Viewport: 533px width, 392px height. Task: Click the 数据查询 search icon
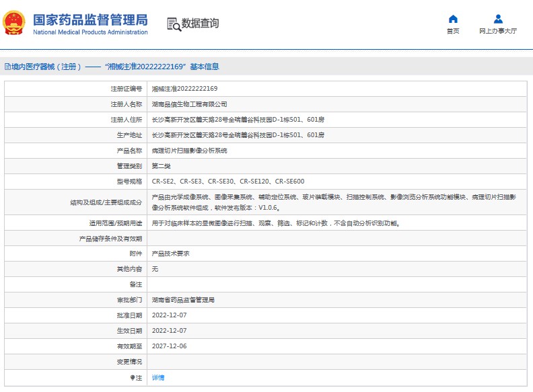pyautogui.click(x=174, y=24)
